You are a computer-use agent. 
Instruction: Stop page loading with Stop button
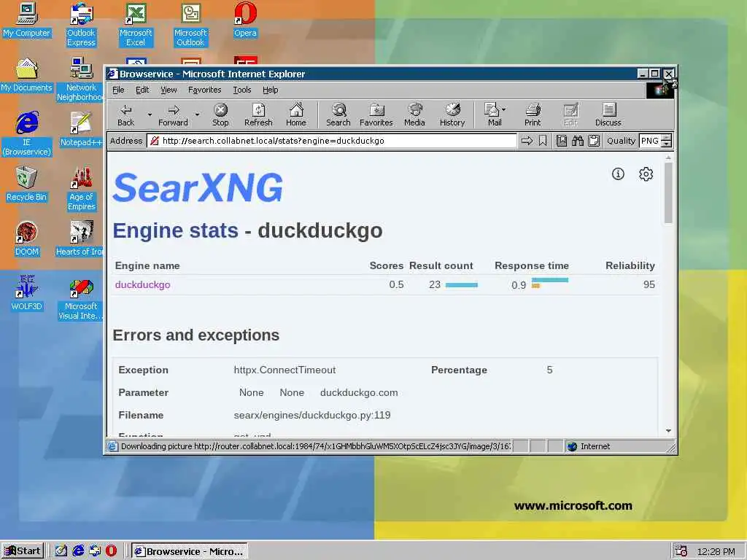pyautogui.click(x=220, y=115)
